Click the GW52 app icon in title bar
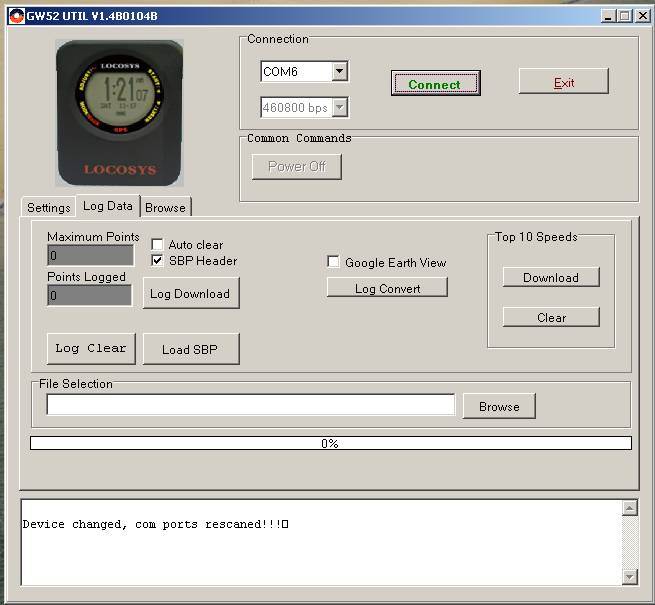 pos(16,16)
